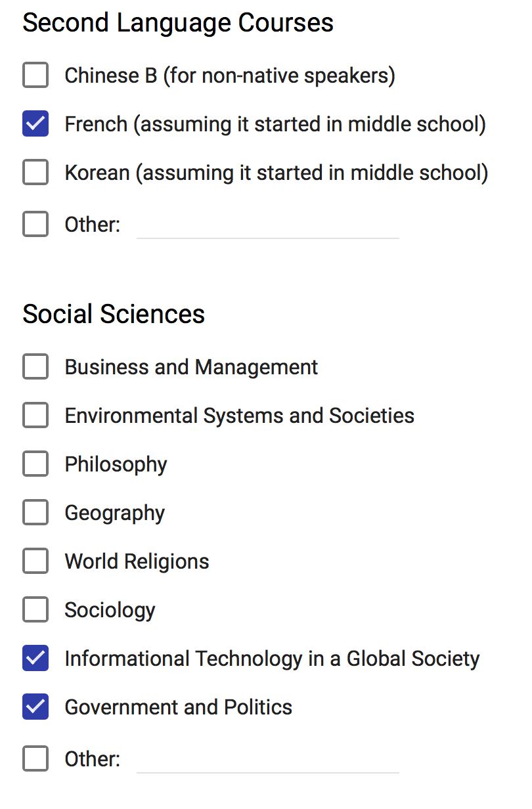Click the Government and Politics label

pos(178,707)
